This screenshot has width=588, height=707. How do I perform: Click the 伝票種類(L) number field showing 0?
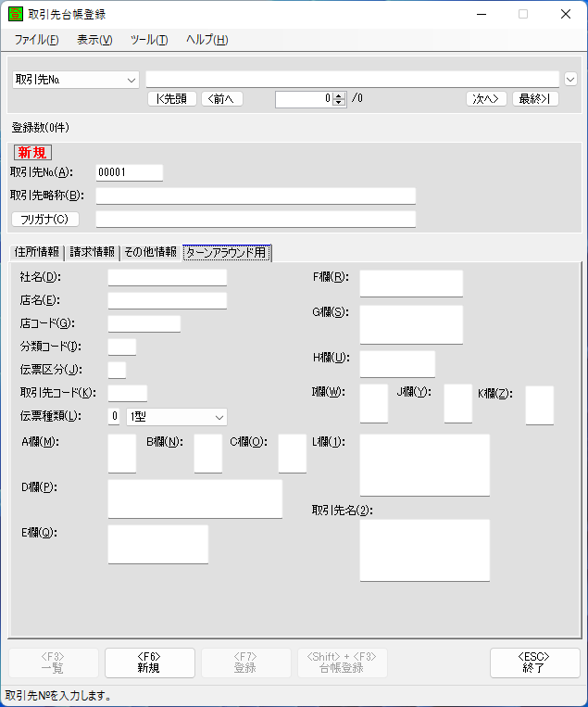pos(114,417)
